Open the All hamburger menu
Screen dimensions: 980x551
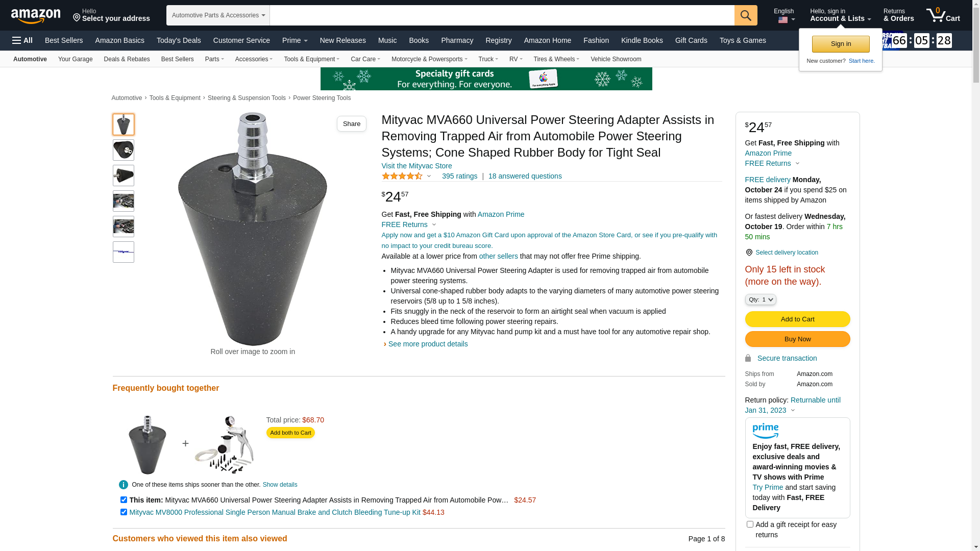coord(22,40)
